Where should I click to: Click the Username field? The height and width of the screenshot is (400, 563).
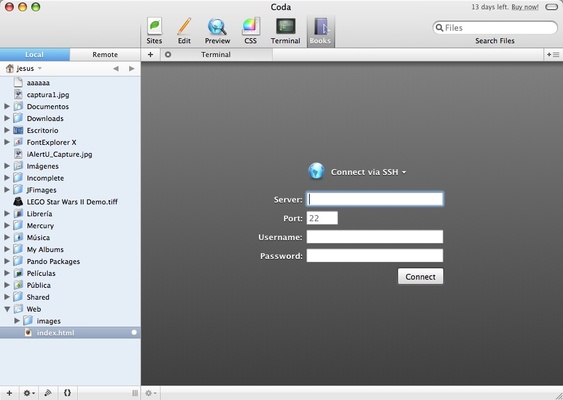(x=375, y=237)
